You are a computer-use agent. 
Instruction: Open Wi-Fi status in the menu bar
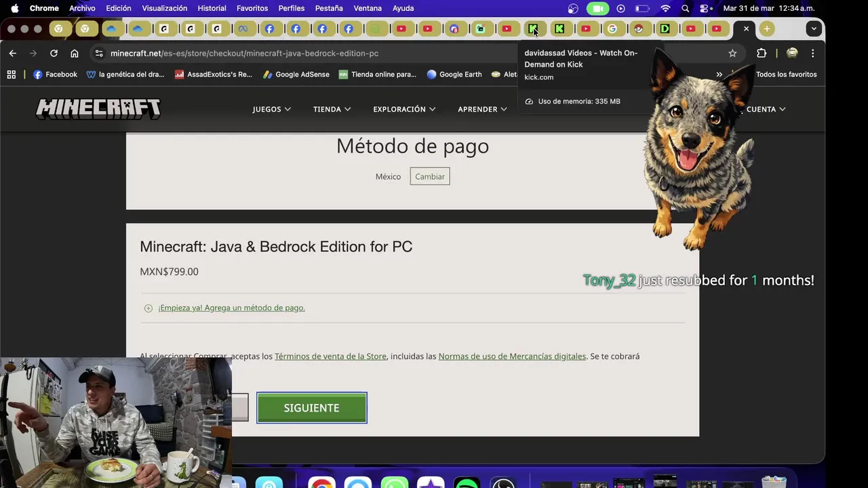(x=665, y=8)
